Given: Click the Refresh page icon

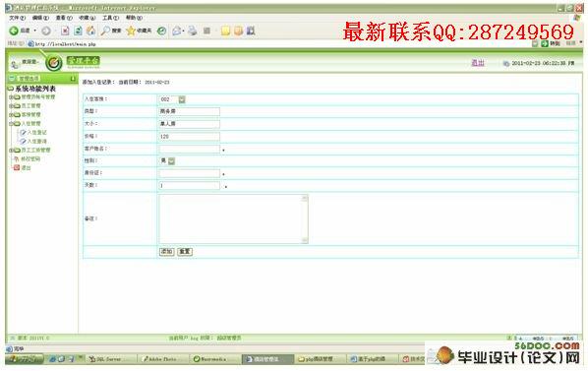Looking at the screenshot, I should coord(78,31).
